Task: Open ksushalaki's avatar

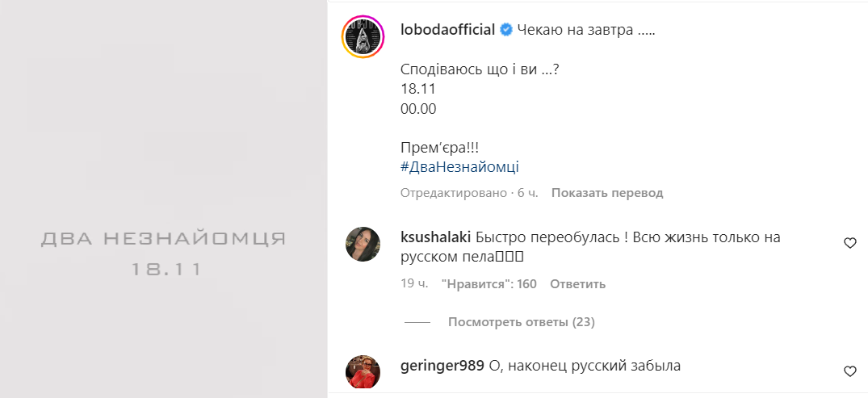Action: point(363,244)
